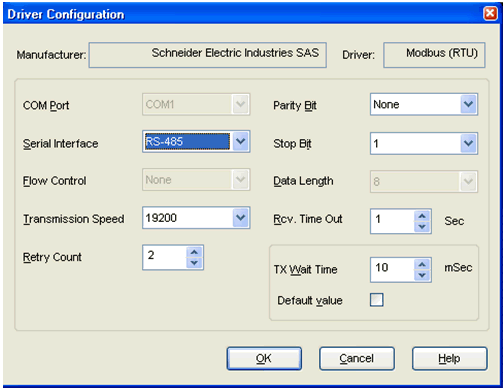The image size is (503, 389).
Task: Click the TX Wait Time label
Action: coord(305,269)
